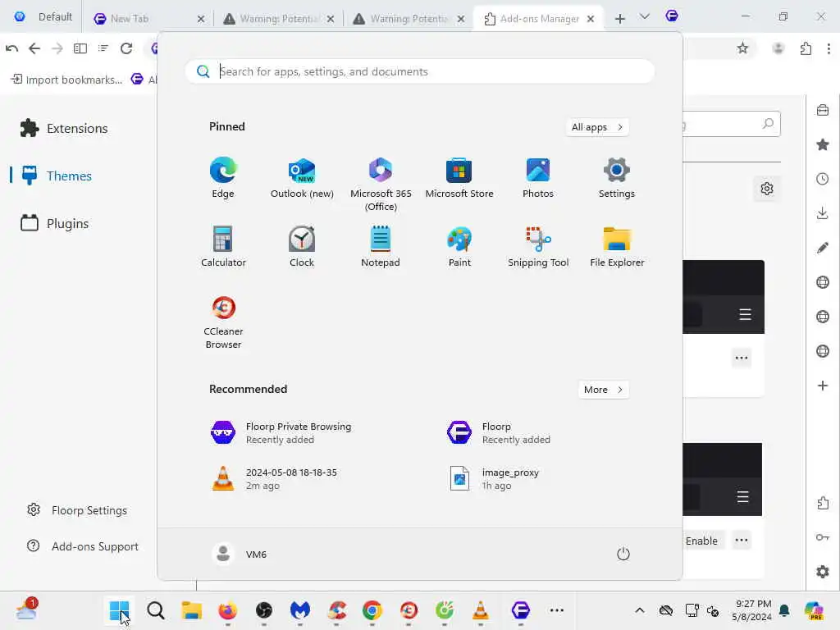This screenshot has height=630, width=840.
Task: Open notes pencil in side panel
Action: 823,248
